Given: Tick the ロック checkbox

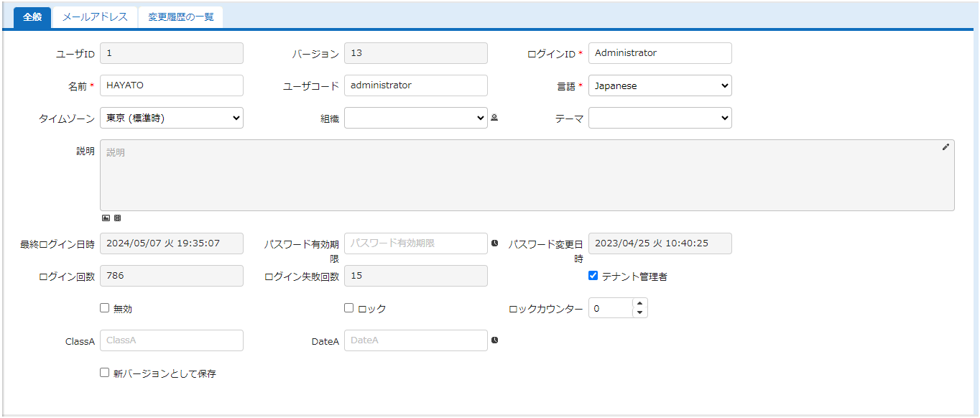Looking at the screenshot, I should [x=349, y=308].
